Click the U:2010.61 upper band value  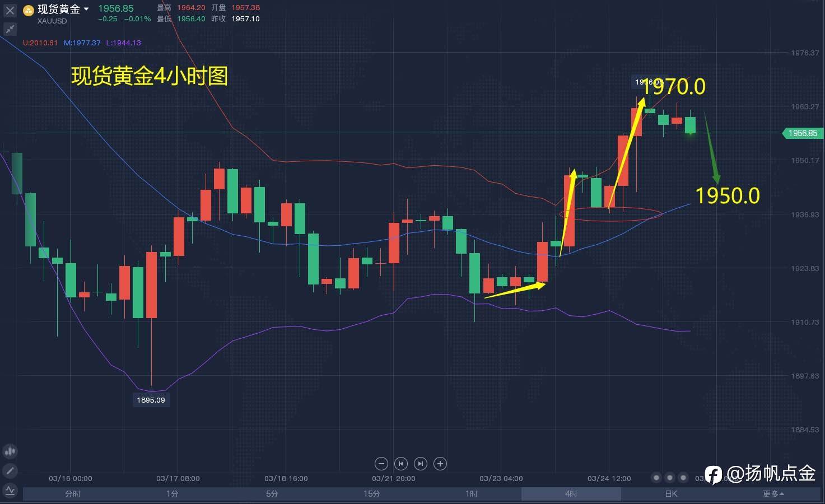[40, 43]
